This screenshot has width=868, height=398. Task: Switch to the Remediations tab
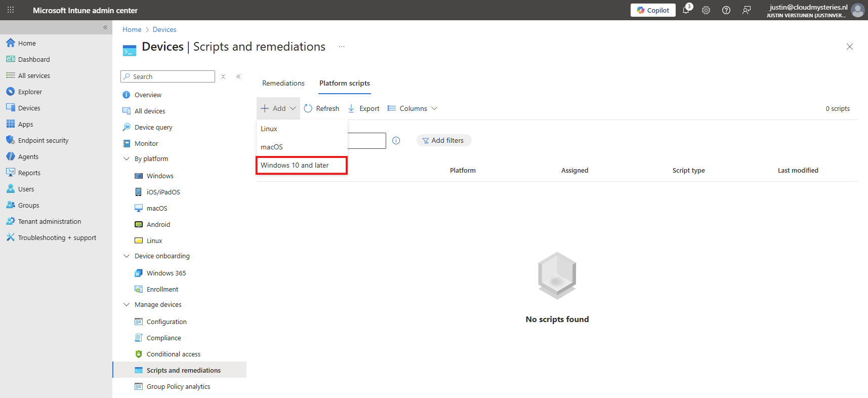point(283,84)
